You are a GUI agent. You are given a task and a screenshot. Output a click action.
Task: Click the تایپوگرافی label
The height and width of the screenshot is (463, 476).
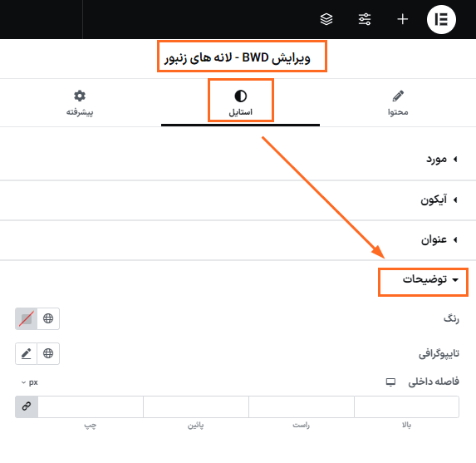[x=439, y=353]
